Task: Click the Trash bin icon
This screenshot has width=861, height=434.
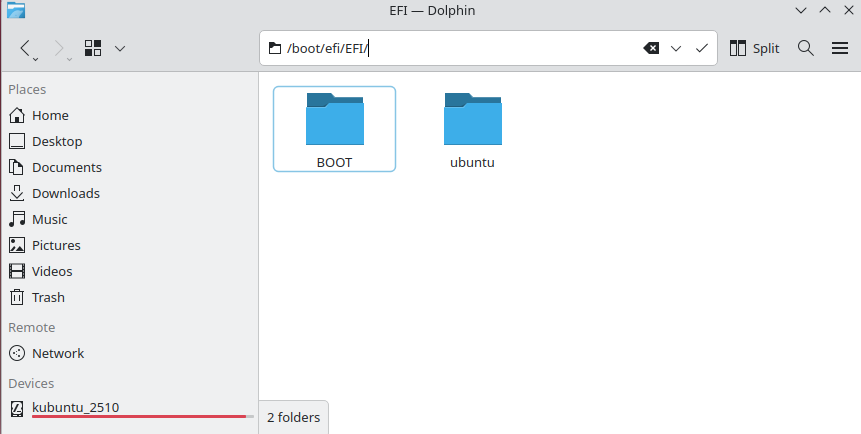Action: point(17,297)
